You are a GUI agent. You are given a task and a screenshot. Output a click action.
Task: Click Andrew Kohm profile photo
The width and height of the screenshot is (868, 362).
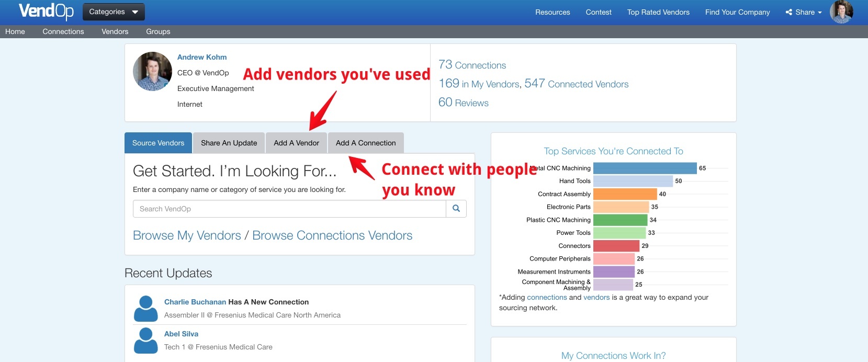pyautogui.click(x=152, y=71)
